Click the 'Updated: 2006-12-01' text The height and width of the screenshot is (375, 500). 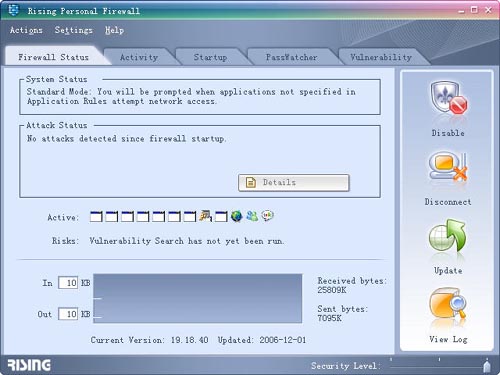click(x=262, y=340)
